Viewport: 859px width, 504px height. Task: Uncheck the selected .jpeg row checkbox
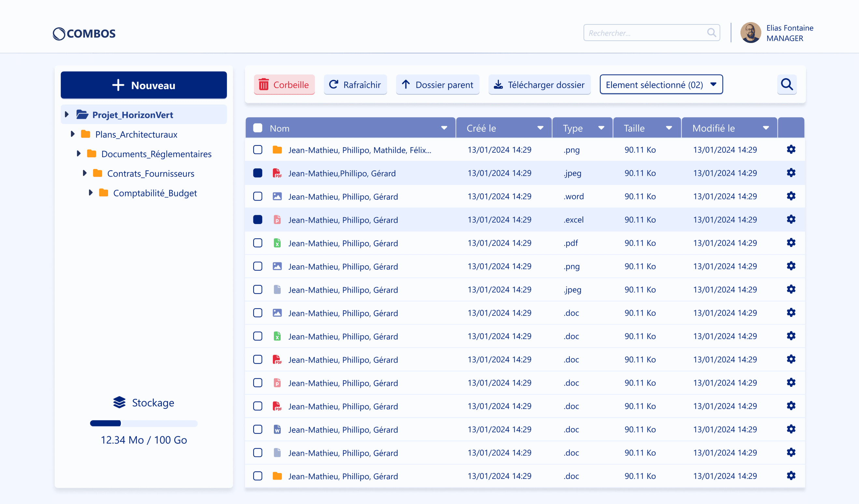(258, 173)
